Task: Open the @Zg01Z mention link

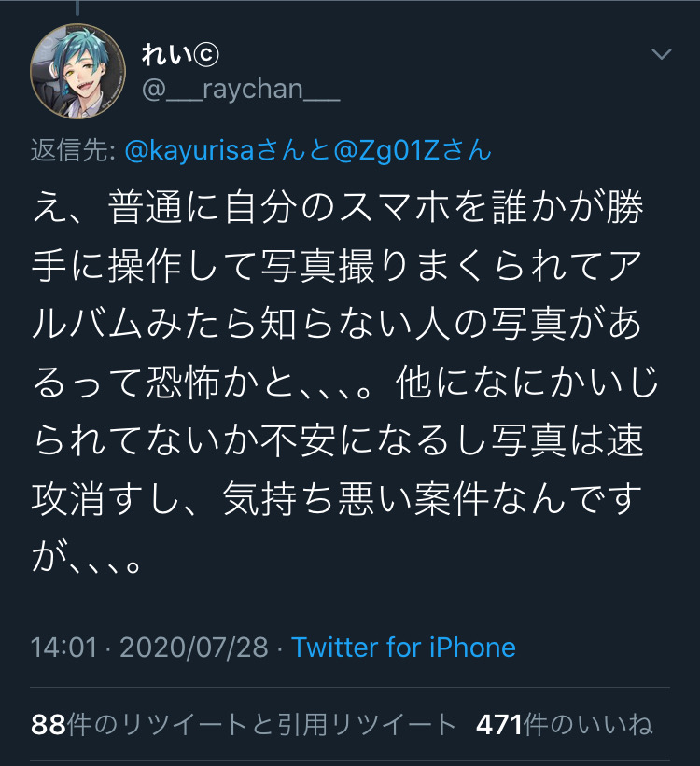Action: (x=385, y=150)
